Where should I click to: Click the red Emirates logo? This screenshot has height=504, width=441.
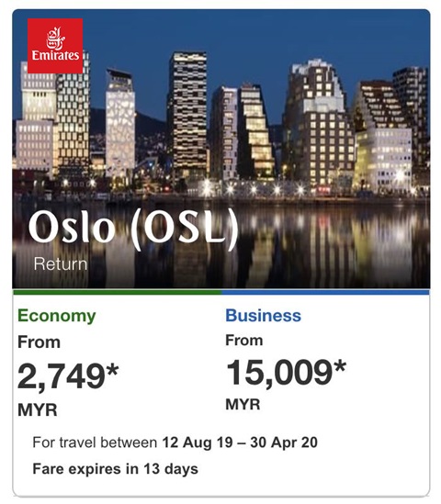[55, 46]
